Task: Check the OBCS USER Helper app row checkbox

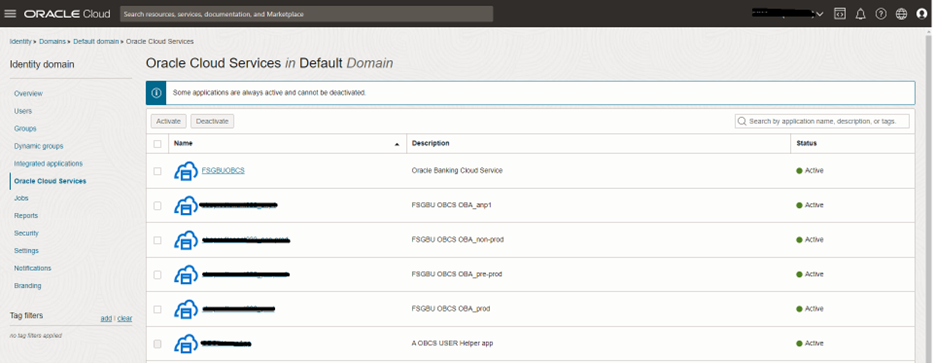Action: pos(157,344)
